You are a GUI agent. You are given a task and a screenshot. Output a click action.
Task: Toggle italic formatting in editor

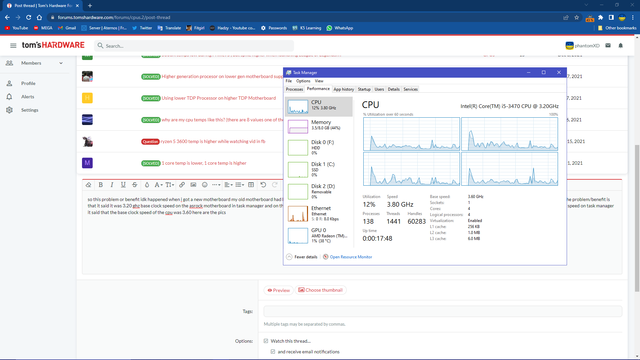(112, 185)
